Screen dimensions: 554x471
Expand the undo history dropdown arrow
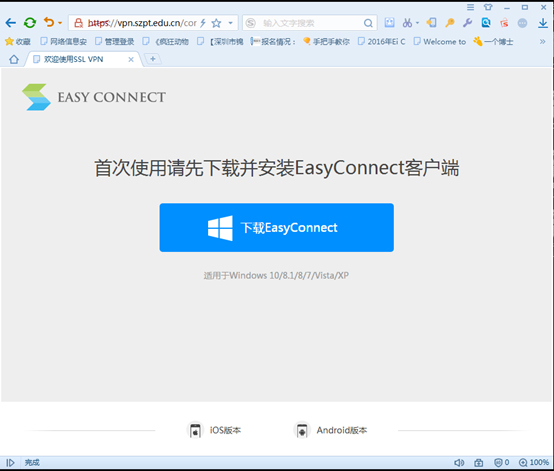coord(60,23)
